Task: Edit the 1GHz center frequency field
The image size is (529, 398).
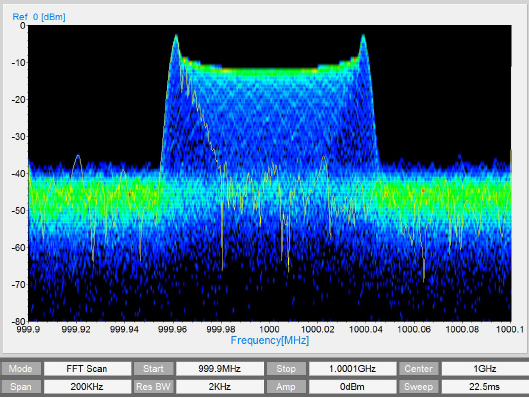Action: point(485,368)
